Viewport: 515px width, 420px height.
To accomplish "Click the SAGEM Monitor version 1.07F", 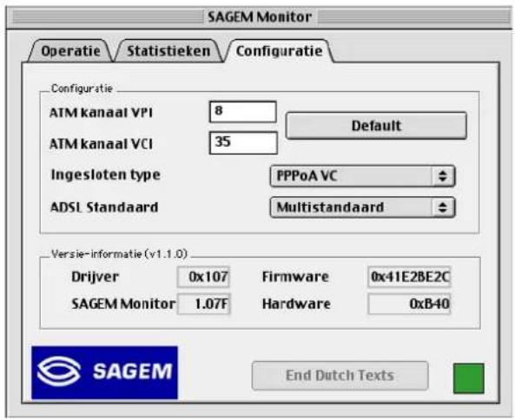I will (203, 304).
